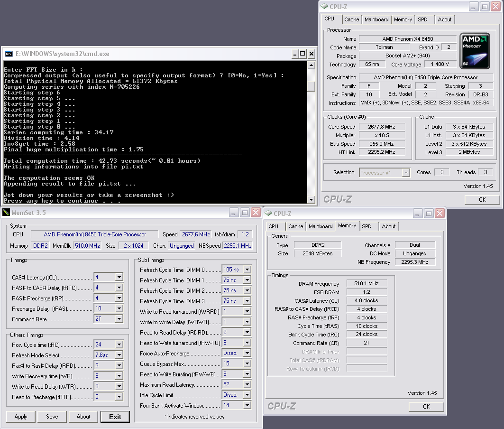Click the CPU-Z icon in Memory window title bar

coord(268,213)
